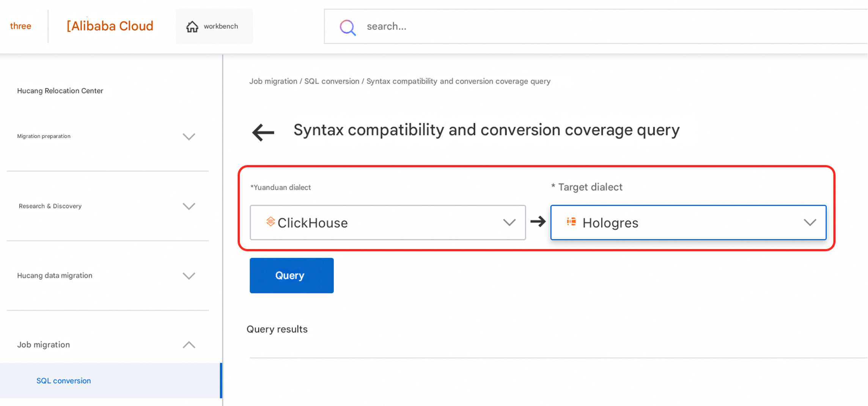Click the home icon in workbench button
Screen dimensions: 868x406
[192, 27]
